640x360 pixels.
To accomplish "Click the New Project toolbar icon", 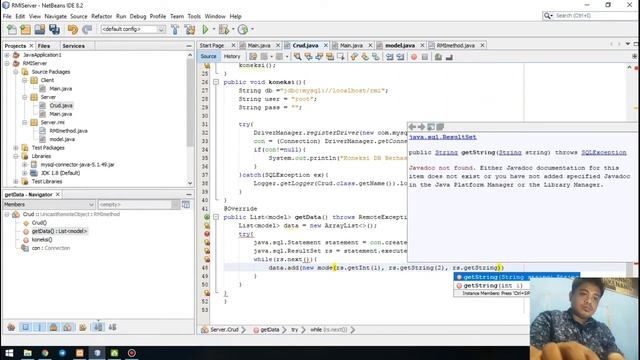I will (x=25, y=29).
